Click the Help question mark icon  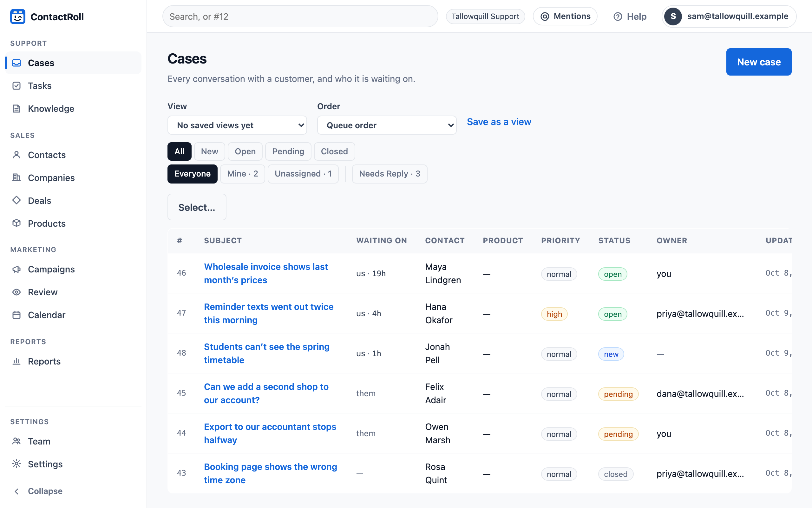coord(618,17)
